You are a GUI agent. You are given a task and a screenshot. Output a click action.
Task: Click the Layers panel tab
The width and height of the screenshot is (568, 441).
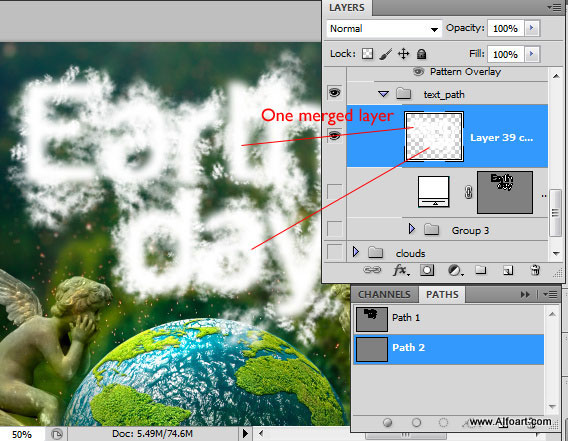coord(347,8)
